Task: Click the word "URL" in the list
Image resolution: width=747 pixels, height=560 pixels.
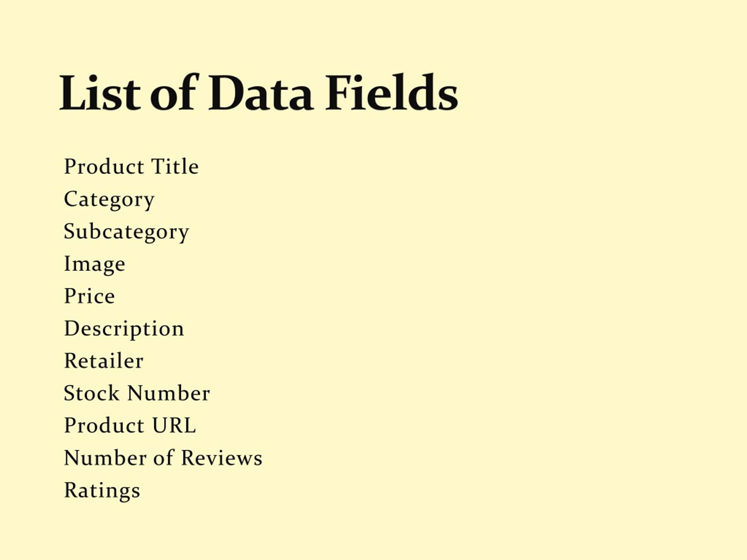Action: 174,425
